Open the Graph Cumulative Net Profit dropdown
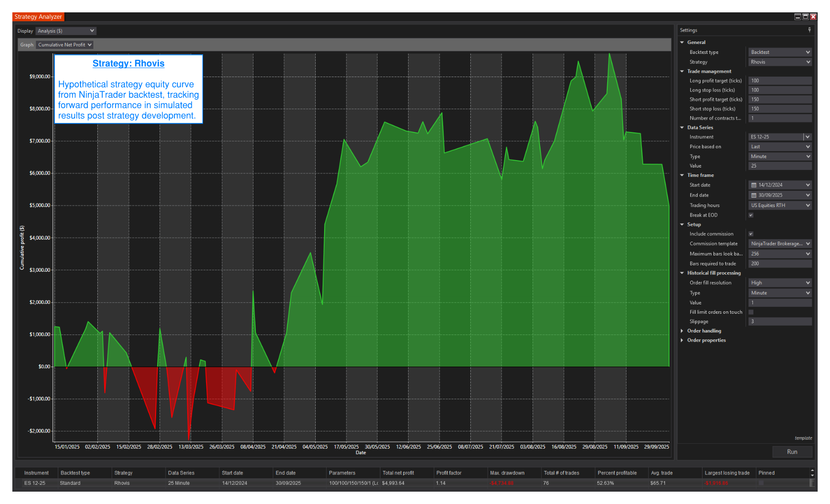Viewport: 830px width, 504px height. pyautogui.click(x=65, y=45)
